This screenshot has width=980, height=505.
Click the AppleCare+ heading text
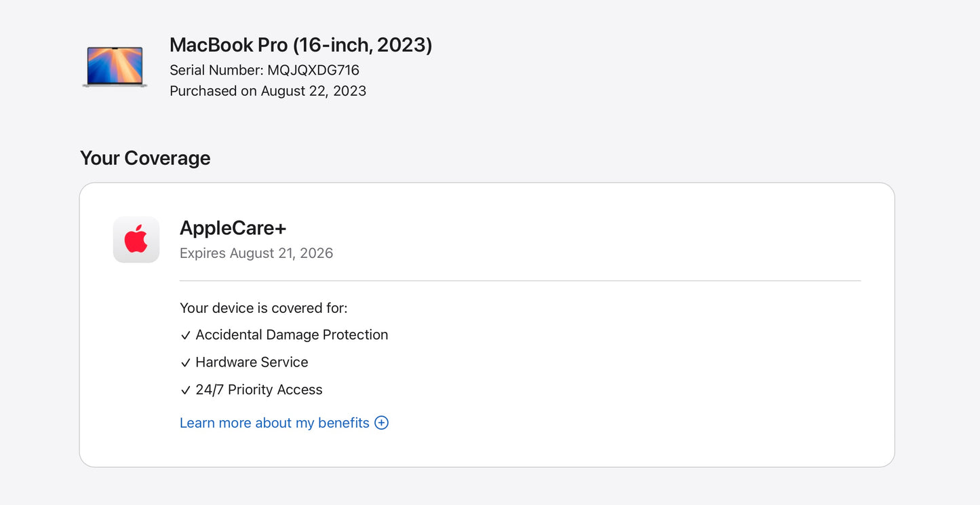(x=233, y=228)
